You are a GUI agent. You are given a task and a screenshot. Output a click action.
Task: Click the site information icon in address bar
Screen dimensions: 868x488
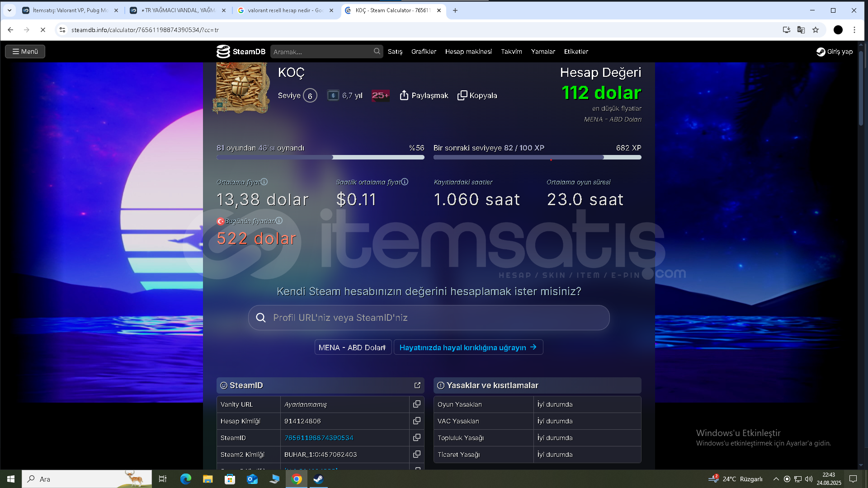tap(62, 30)
